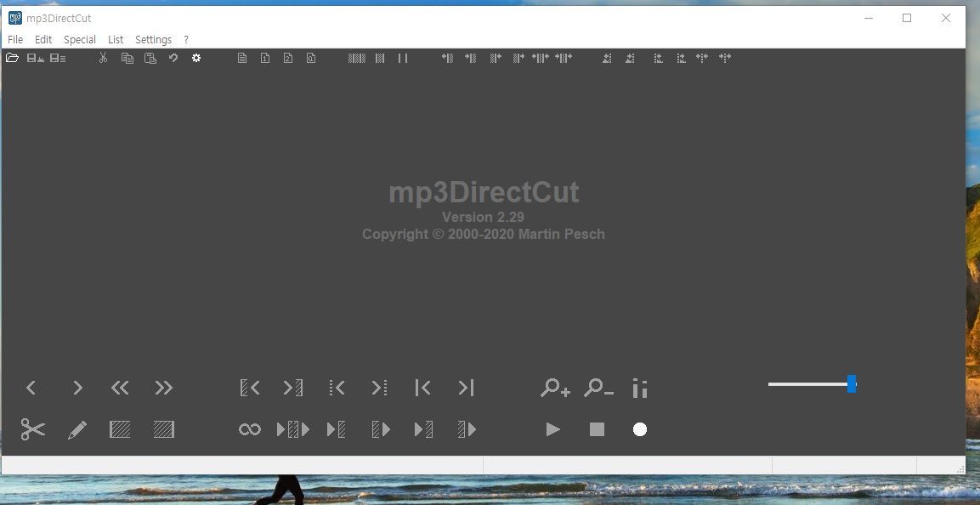
Task: Click the square Stop button
Action: pos(597,429)
